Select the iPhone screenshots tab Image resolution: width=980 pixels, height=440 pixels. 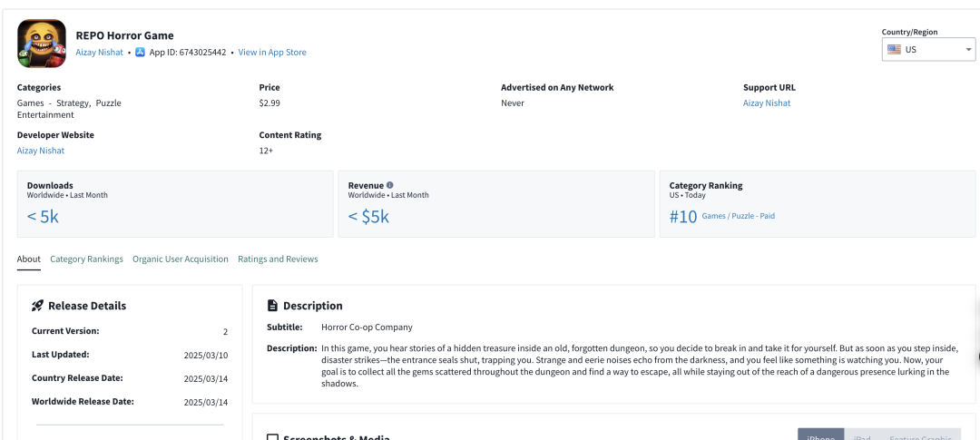click(820, 435)
